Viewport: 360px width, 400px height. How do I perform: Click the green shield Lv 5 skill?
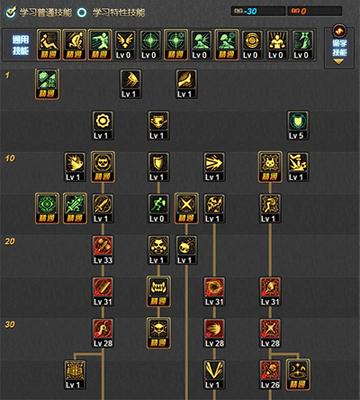coord(298,126)
